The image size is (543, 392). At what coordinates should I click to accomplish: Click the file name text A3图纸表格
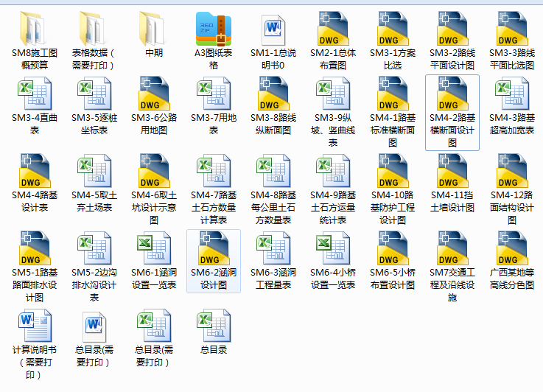coord(214,59)
